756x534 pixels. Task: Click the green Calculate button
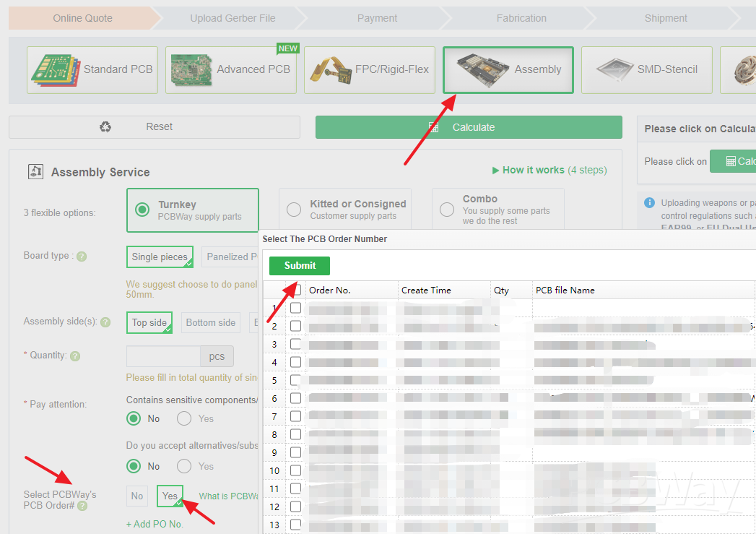[469, 126]
